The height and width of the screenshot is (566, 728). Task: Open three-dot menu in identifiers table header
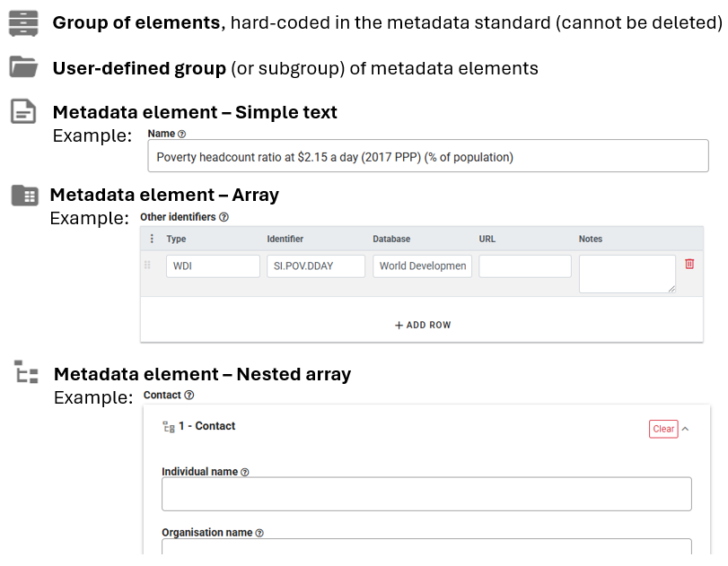151,239
